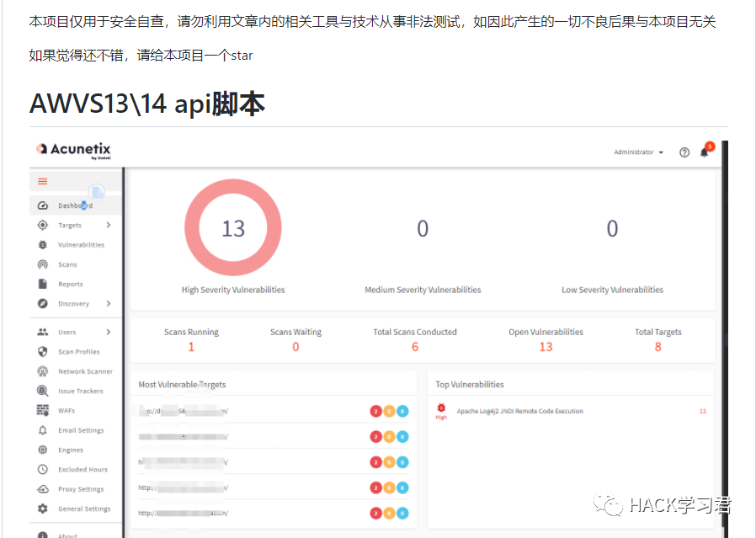Screen dimensions: 756x538
Task: Click the red High severity bug icon
Action: (x=441, y=407)
